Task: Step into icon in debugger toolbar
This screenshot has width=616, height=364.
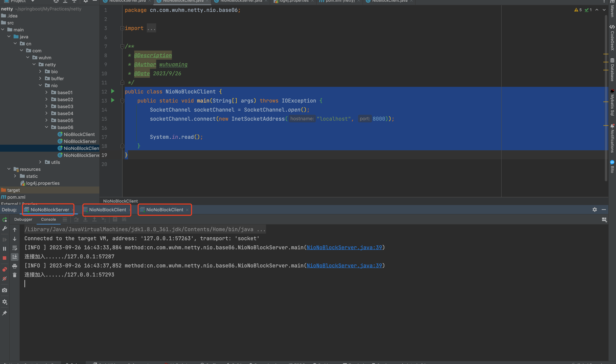Action: [85, 219]
